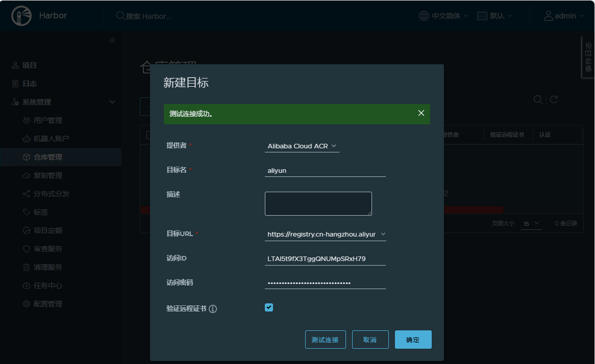This screenshot has width=595, height=364.
Task: Click the 审查服务 shield icon
Action: pyautogui.click(x=27, y=249)
